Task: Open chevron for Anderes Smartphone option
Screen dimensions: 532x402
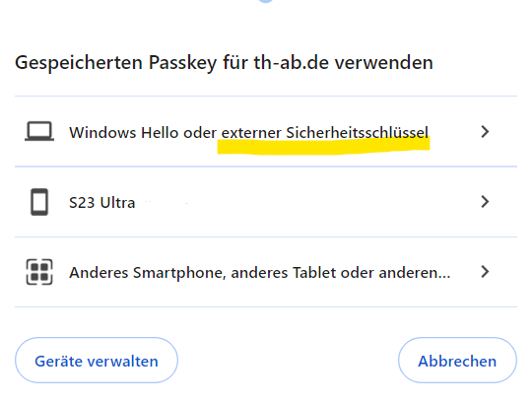Action: (x=485, y=272)
